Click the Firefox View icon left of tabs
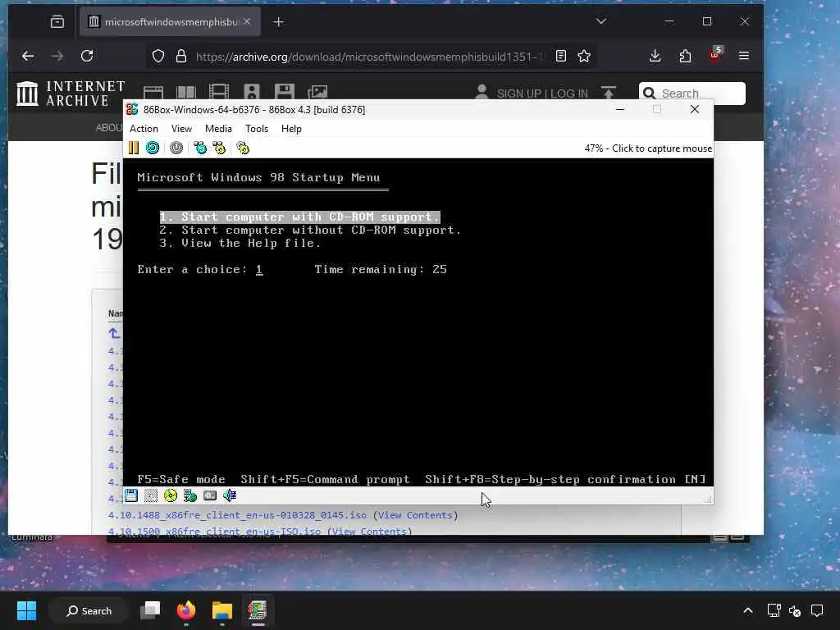The height and width of the screenshot is (630, 840). 57,22
